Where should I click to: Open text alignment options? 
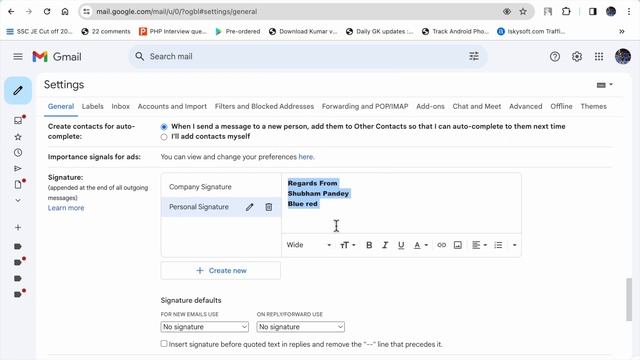pos(479,245)
